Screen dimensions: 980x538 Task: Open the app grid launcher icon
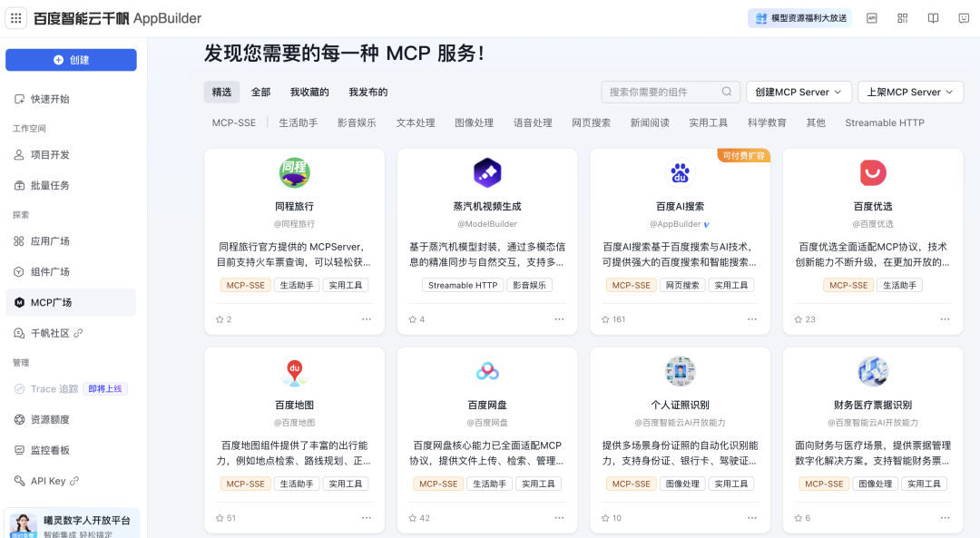pyautogui.click(x=16, y=18)
